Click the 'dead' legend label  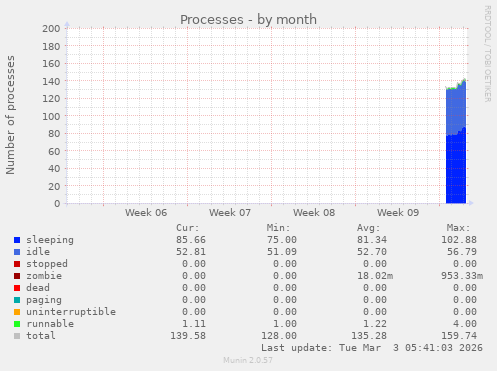38,288
